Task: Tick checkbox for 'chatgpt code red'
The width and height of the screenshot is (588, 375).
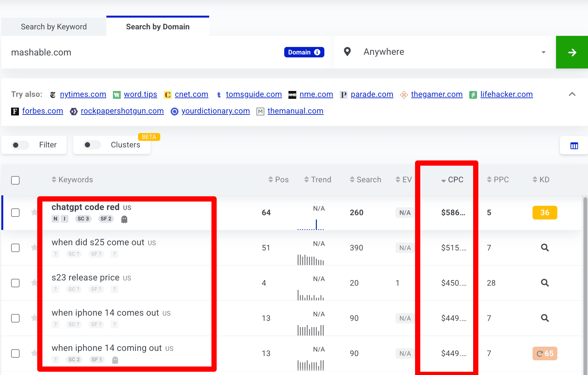Action: point(15,213)
